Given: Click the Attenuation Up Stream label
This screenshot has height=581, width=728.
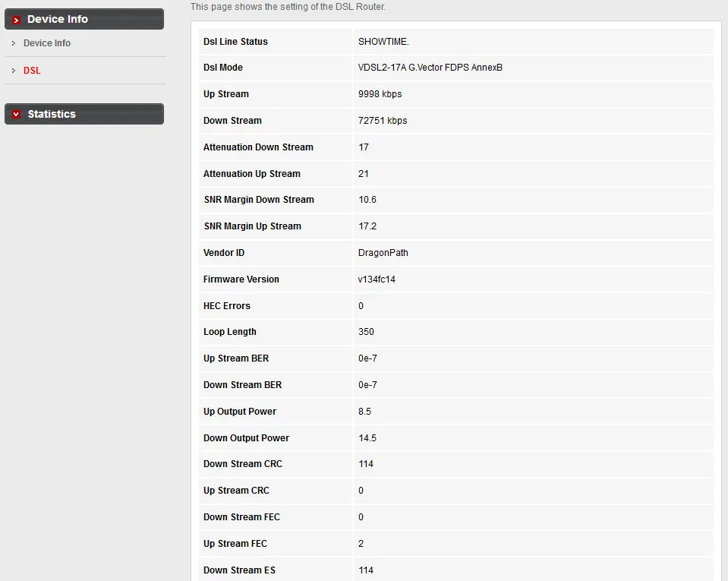Looking at the screenshot, I should coord(251,174).
